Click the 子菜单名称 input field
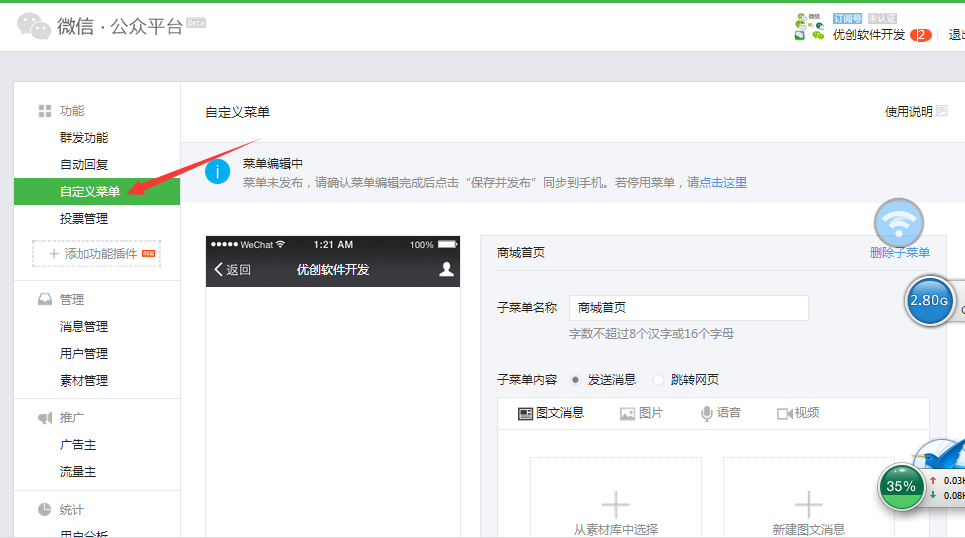The image size is (965, 538). click(688, 308)
